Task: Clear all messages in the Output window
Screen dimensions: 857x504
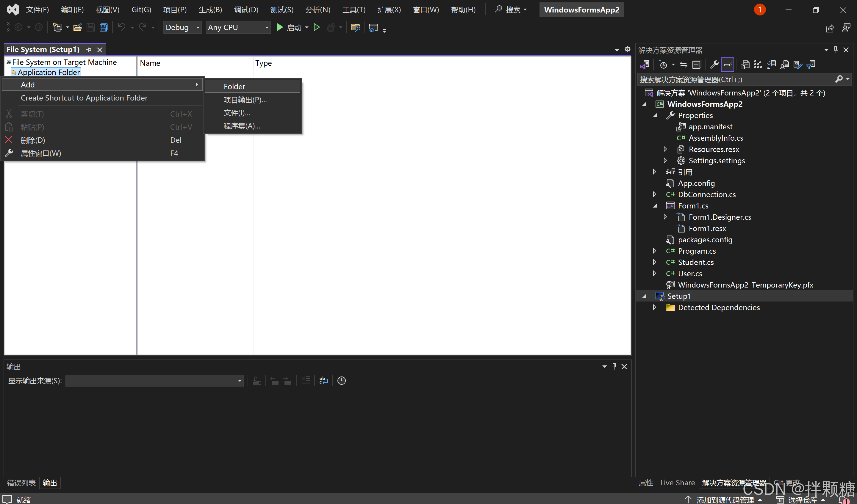Action: pyautogui.click(x=306, y=381)
